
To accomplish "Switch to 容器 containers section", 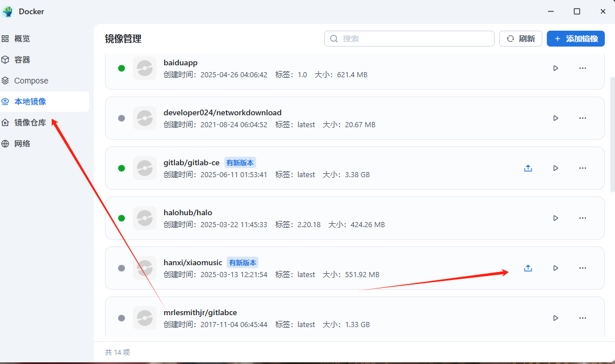I will [x=23, y=60].
